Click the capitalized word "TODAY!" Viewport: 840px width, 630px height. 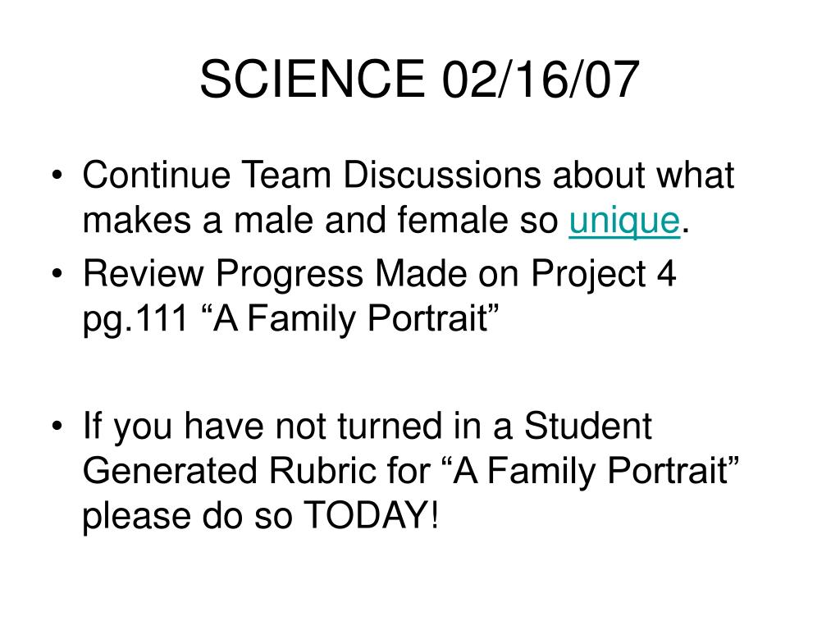point(372,515)
